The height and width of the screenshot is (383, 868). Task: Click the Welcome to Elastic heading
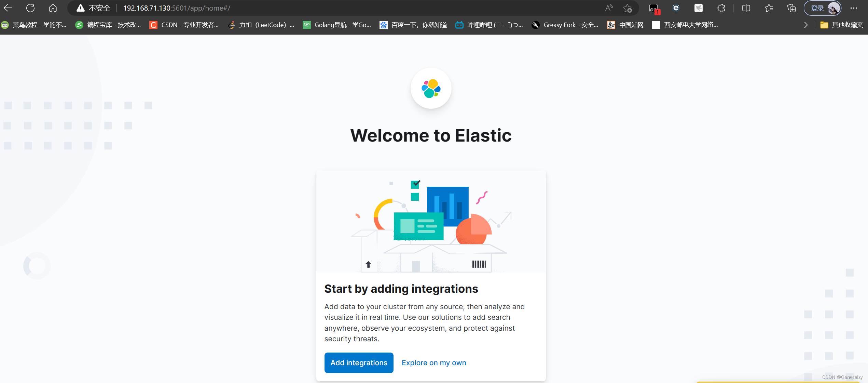(x=431, y=135)
